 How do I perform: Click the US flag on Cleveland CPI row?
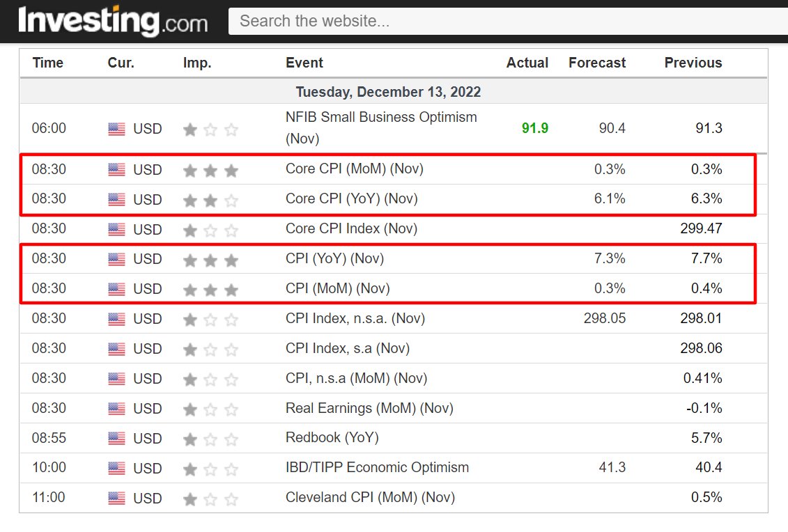(118, 498)
